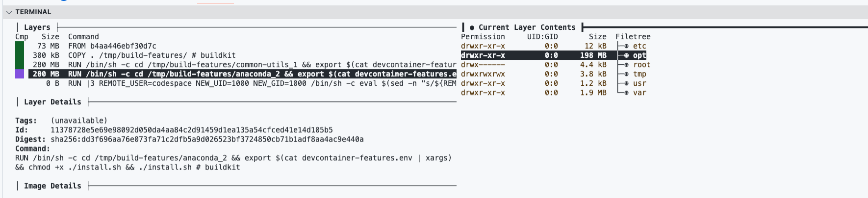This screenshot has width=868, height=198.
Task: Click the Layers pane header
Action: (x=37, y=27)
